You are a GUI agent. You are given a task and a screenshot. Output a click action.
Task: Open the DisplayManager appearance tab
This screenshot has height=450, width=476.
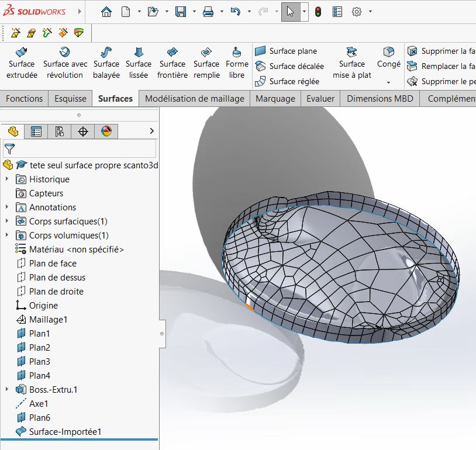(x=106, y=131)
